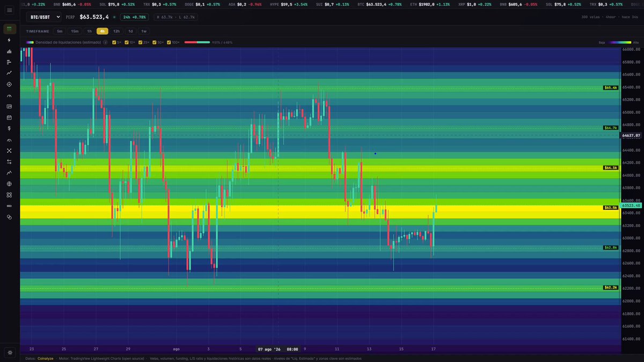Select the 1h timeframe
The width and height of the screenshot is (644, 362).
pyautogui.click(x=90, y=31)
